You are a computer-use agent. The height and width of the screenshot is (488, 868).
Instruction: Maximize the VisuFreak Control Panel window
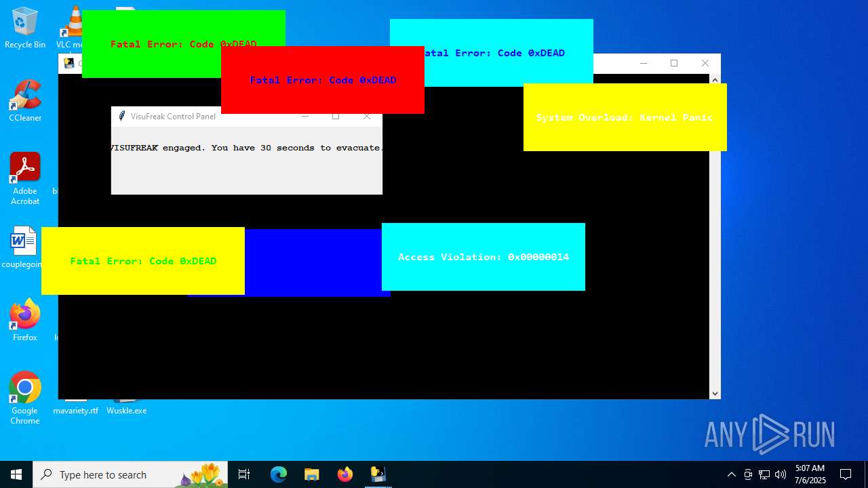[336, 117]
